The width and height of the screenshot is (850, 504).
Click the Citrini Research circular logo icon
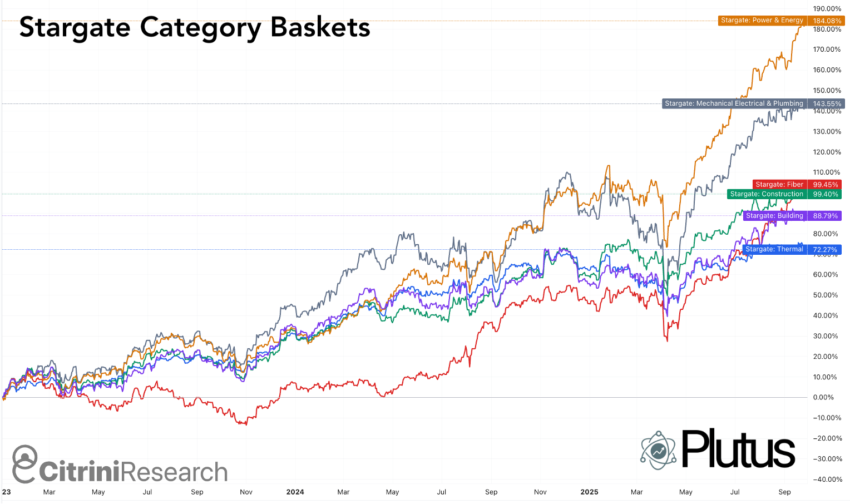(x=25, y=464)
